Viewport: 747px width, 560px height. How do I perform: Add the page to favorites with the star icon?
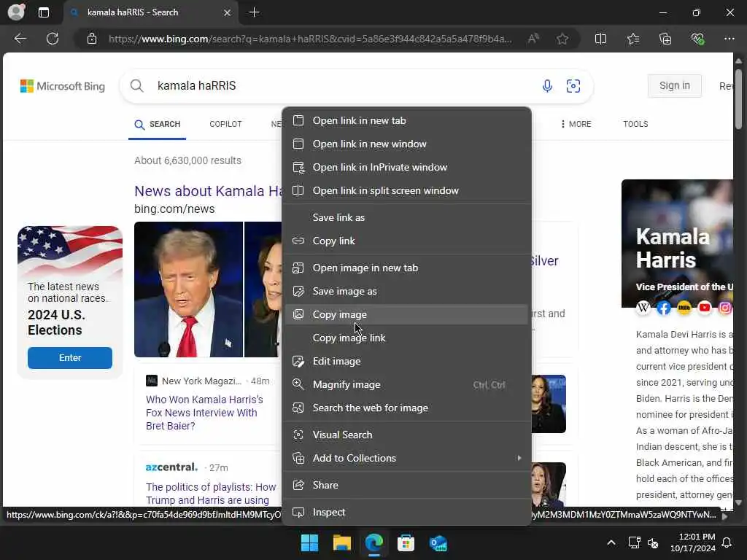(x=562, y=39)
